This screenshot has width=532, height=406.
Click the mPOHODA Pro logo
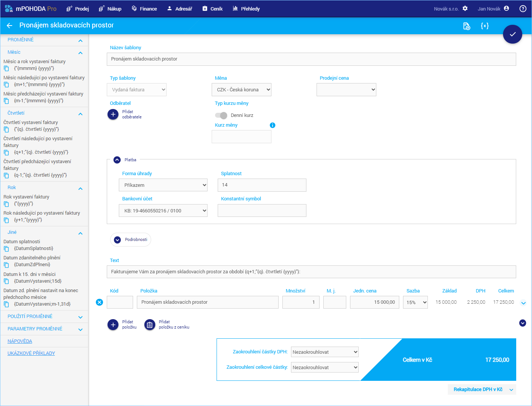click(x=30, y=9)
